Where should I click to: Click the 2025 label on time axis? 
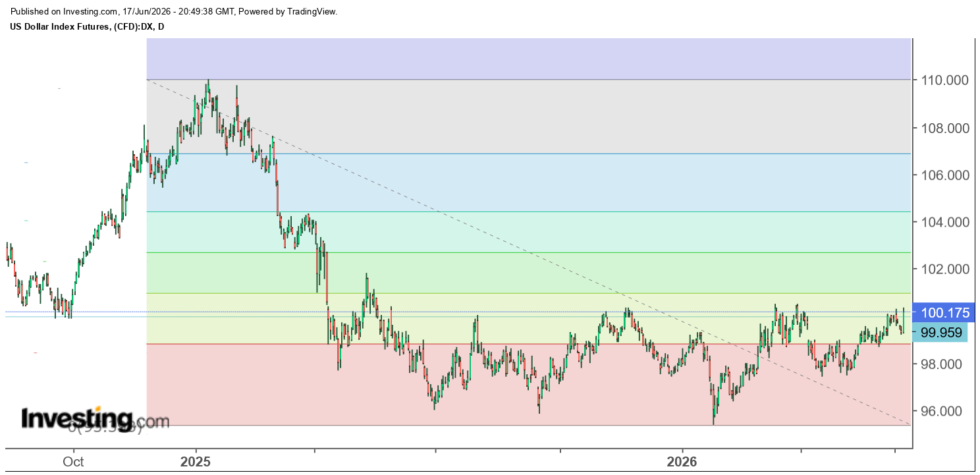point(196,462)
